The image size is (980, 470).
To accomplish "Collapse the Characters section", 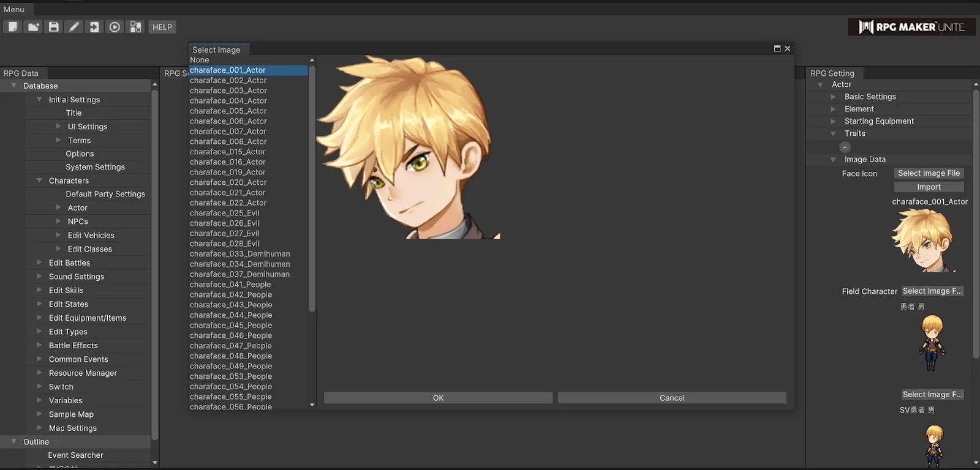I will (40, 181).
